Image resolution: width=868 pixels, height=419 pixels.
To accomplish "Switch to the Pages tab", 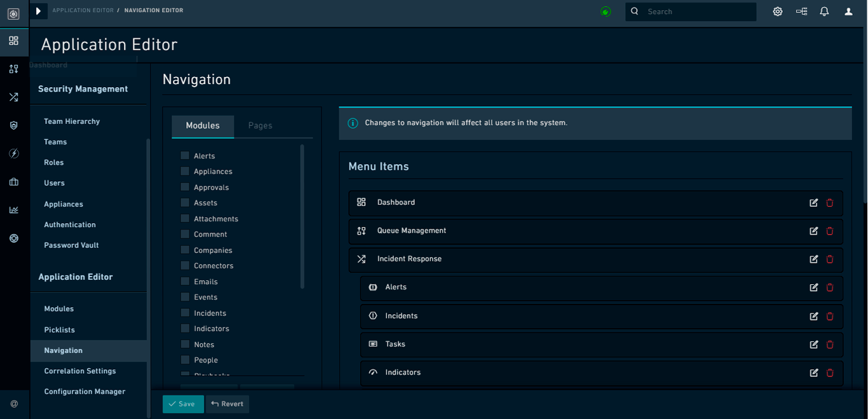I will [260, 125].
